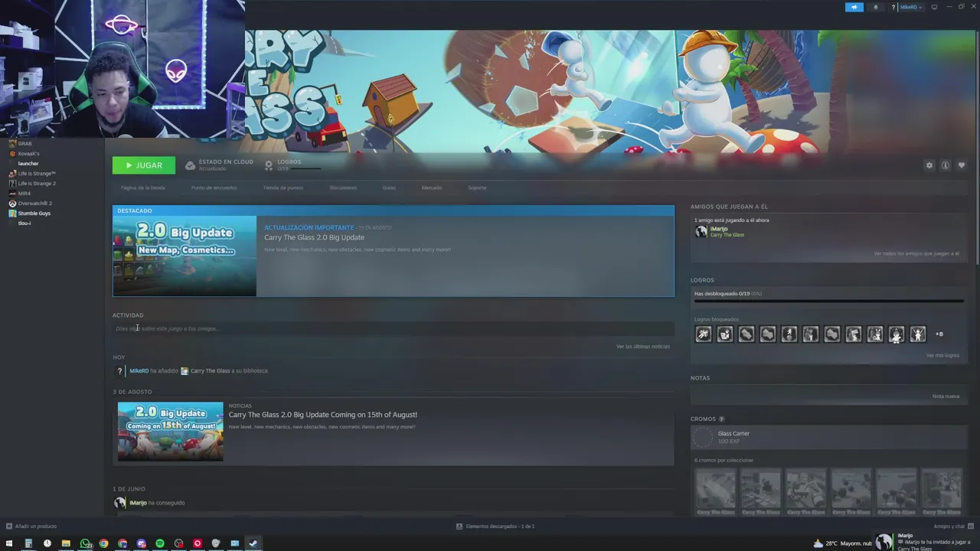
Task: Click the achievements progress bar
Action: 828,301
